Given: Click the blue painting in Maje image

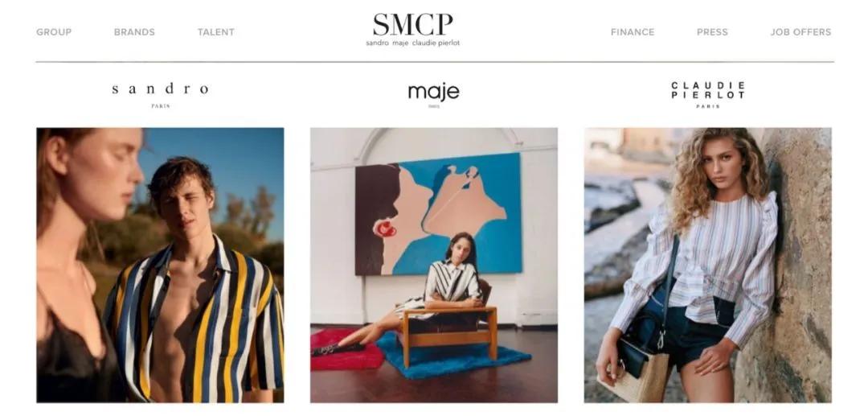Looking at the screenshot, I should (x=439, y=214).
